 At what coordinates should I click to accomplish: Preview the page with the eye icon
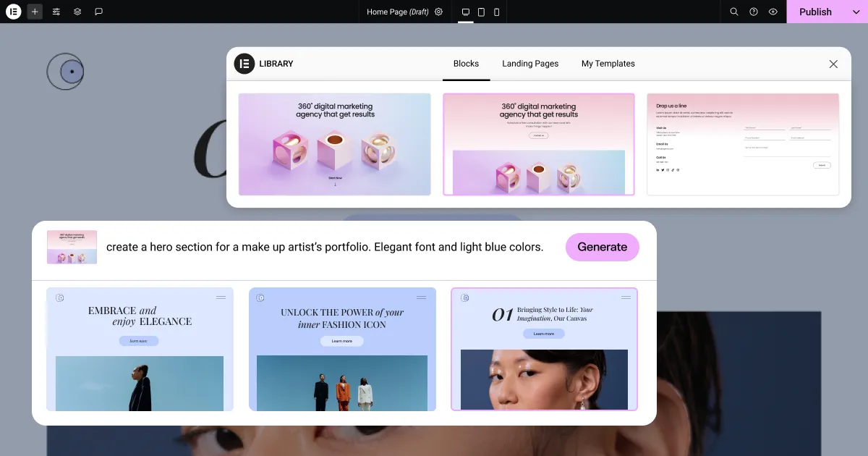(x=773, y=12)
